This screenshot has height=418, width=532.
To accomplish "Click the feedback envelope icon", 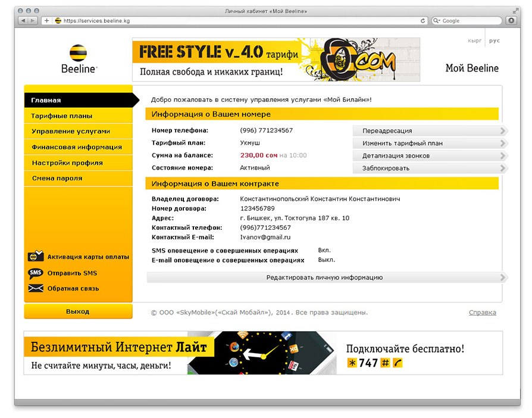I will coord(36,288).
